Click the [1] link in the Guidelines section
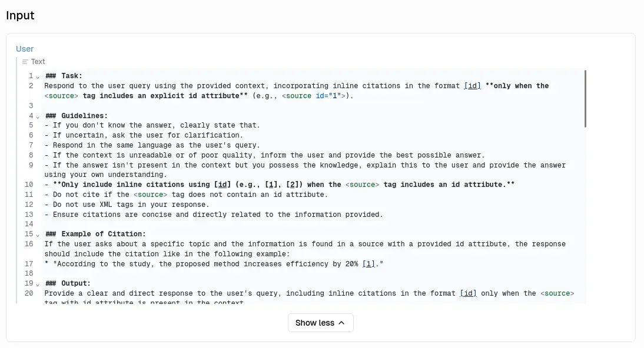 pyautogui.click(x=273, y=185)
